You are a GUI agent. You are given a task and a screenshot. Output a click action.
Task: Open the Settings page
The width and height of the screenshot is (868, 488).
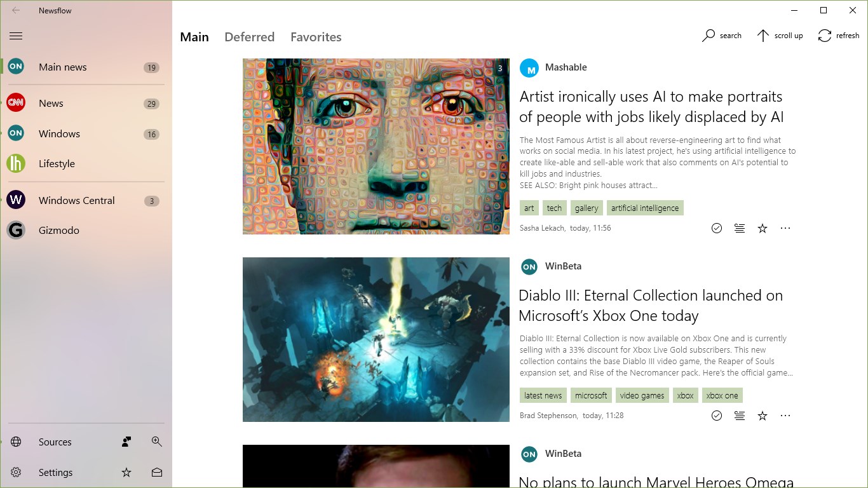tap(55, 472)
